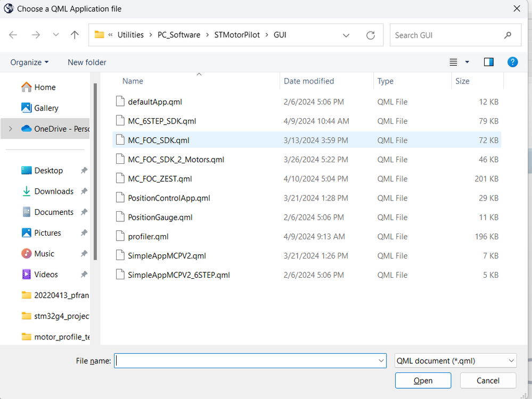Expand the File name history dropdown
This screenshot has height=399, width=532.
coord(381,361)
